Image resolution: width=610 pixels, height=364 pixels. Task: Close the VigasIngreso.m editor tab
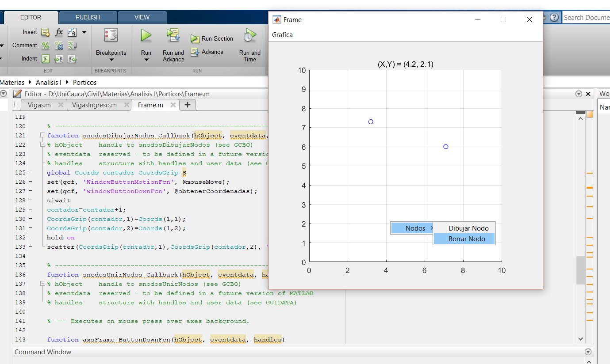pos(127,105)
